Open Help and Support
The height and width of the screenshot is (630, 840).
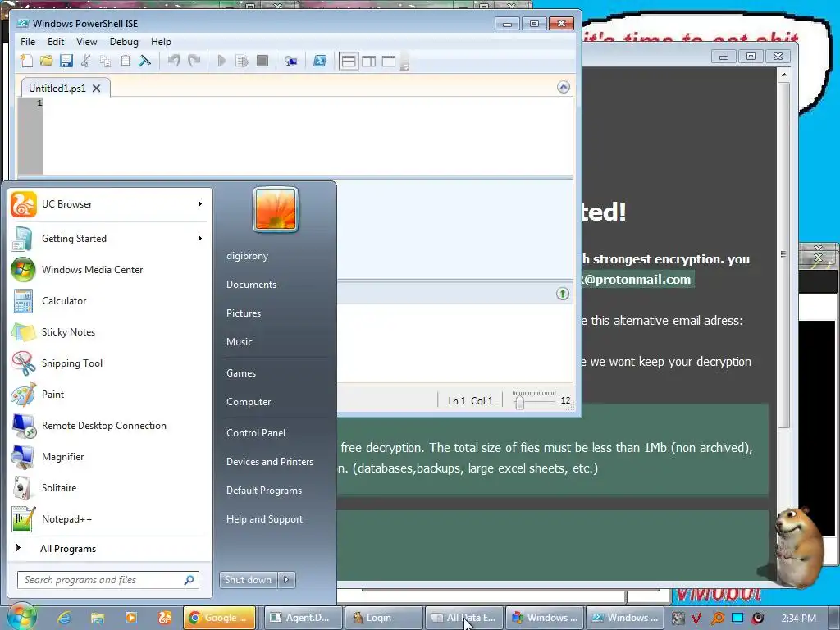[265, 519]
